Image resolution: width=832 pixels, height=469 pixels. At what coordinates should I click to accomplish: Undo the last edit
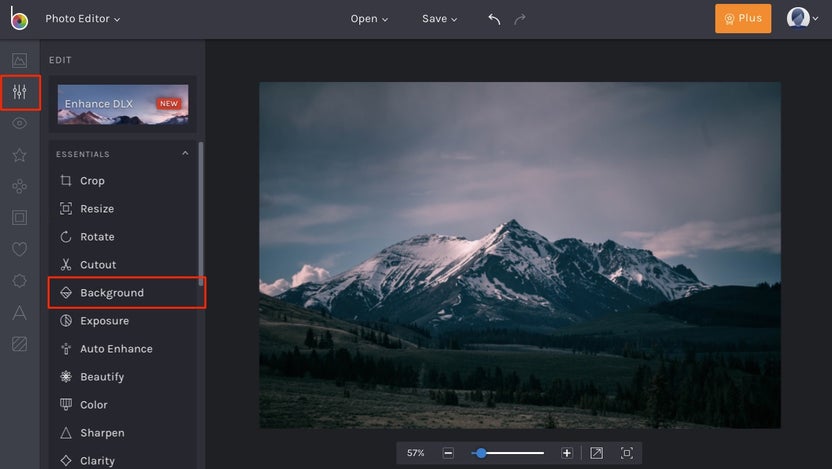click(x=494, y=19)
